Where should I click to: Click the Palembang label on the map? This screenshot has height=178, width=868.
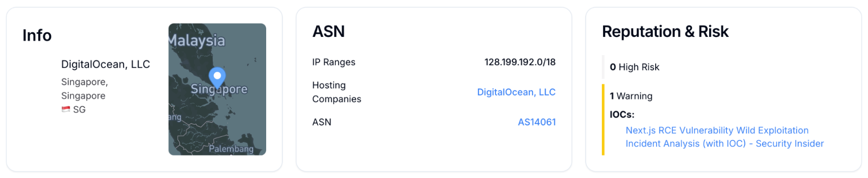[231, 149]
